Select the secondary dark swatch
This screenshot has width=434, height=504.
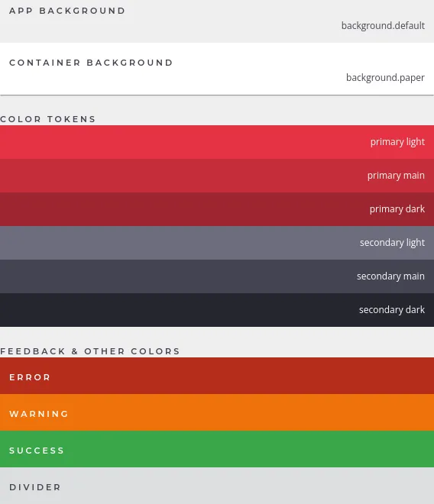(x=217, y=310)
